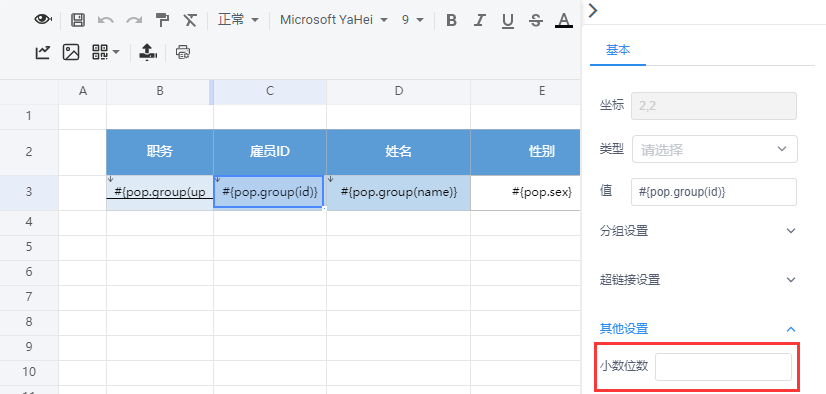The width and height of the screenshot is (826, 394).
Task: Open the QR code/barcode menu
Action: [x=106, y=52]
